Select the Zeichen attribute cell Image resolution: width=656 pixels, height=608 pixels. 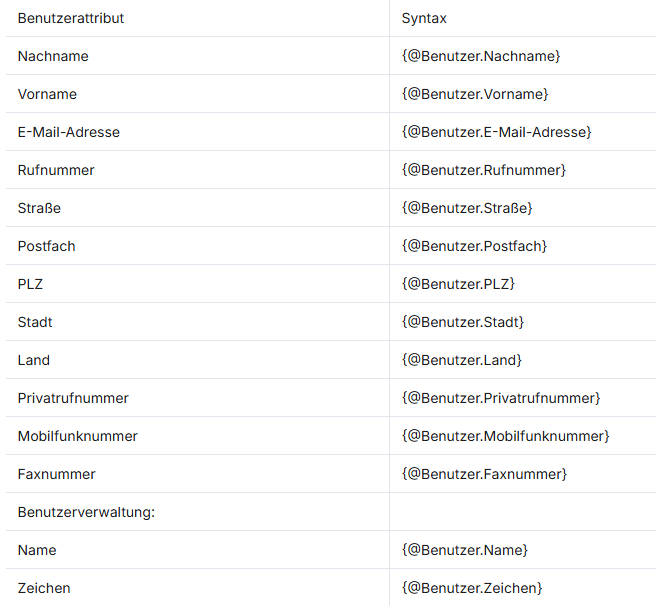pyautogui.click(x=44, y=588)
